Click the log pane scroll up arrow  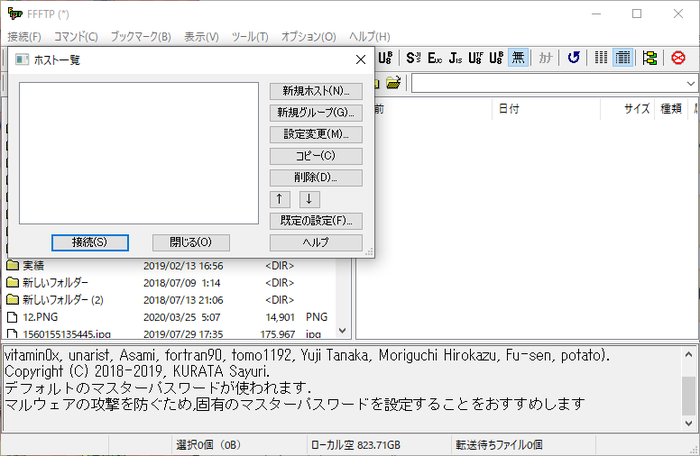pos(688,355)
